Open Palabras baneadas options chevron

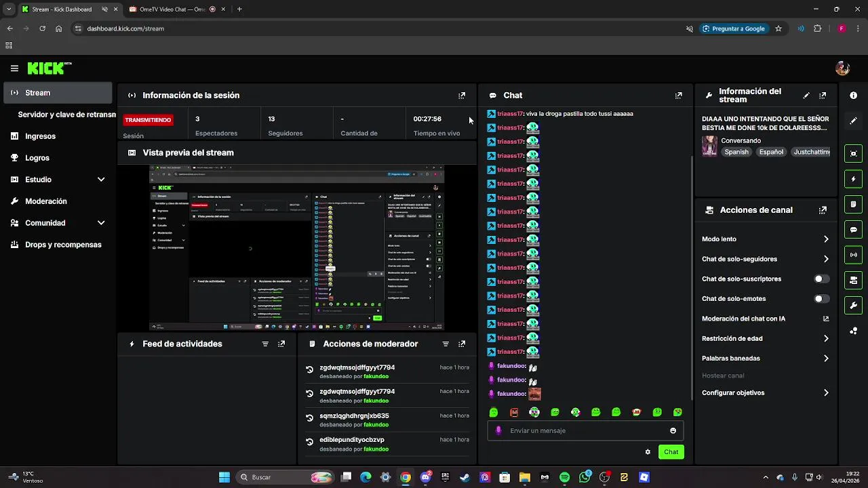click(826, 359)
